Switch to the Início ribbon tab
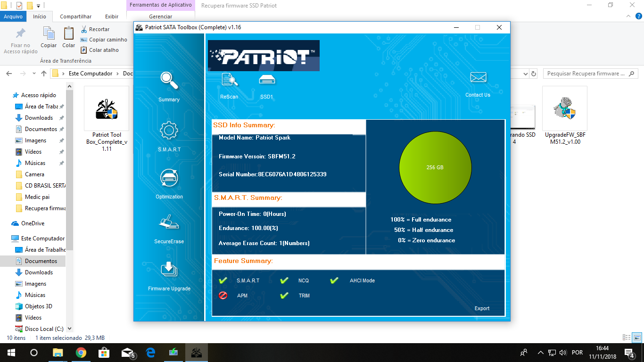 pos(40,16)
